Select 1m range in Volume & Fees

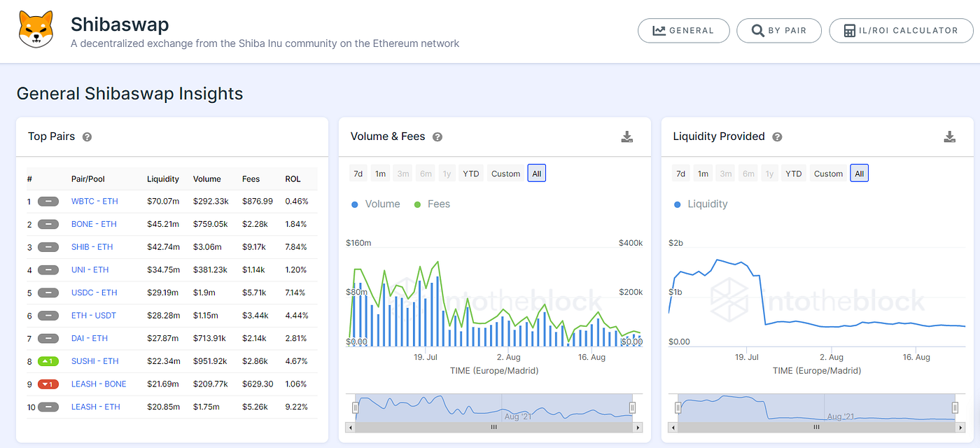point(381,174)
